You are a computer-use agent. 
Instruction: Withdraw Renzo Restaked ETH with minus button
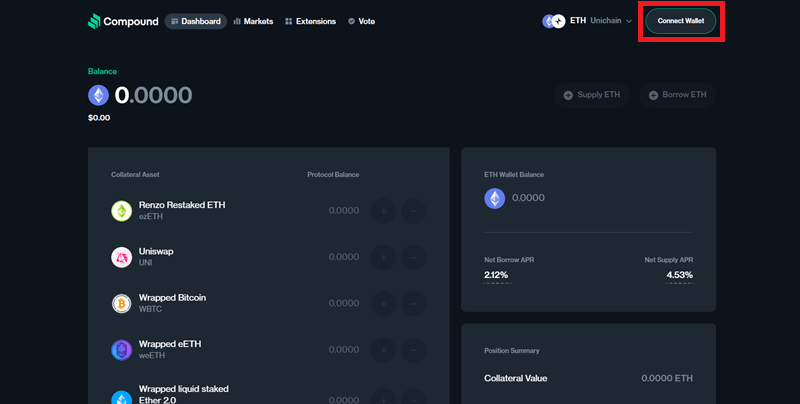tap(413, 211)
